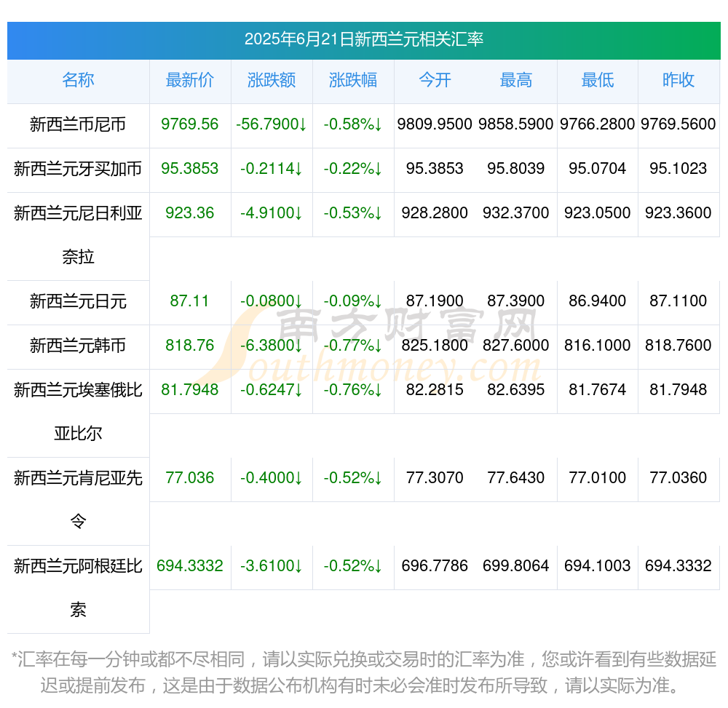Click the change amount -0.6247
The width and height of the screenshot is (728, 708).
pyautogui.click(x=272, y=390)
